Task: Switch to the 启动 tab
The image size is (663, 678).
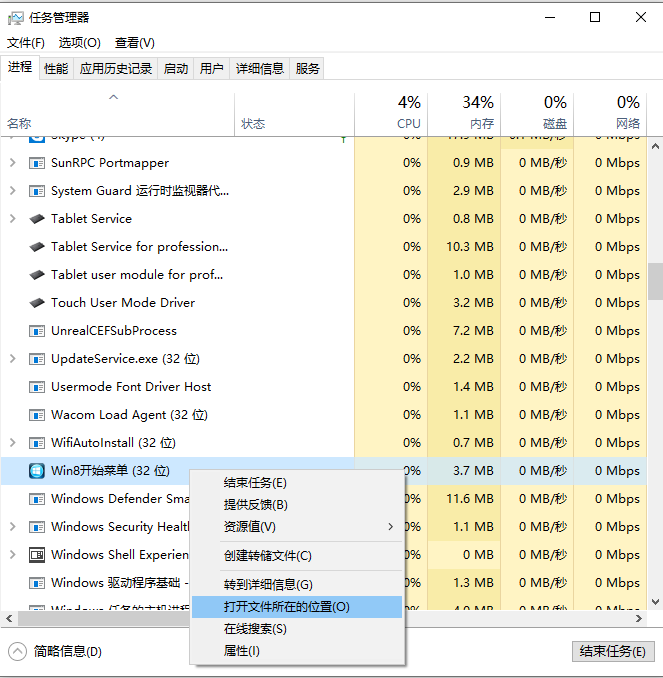Action: [x=176, y=68]
